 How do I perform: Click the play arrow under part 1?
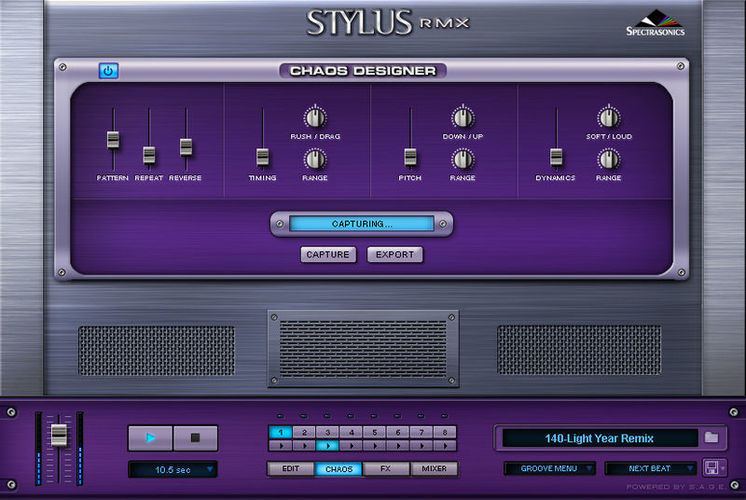[281, 446]
